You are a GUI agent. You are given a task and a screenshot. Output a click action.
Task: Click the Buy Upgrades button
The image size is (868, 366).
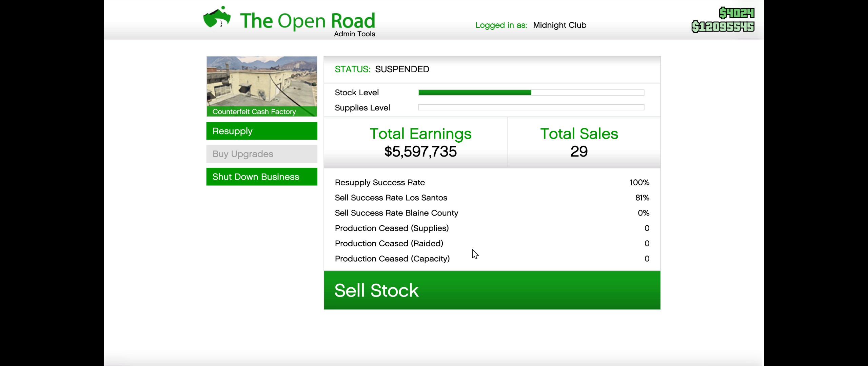(x=261, y=154)
